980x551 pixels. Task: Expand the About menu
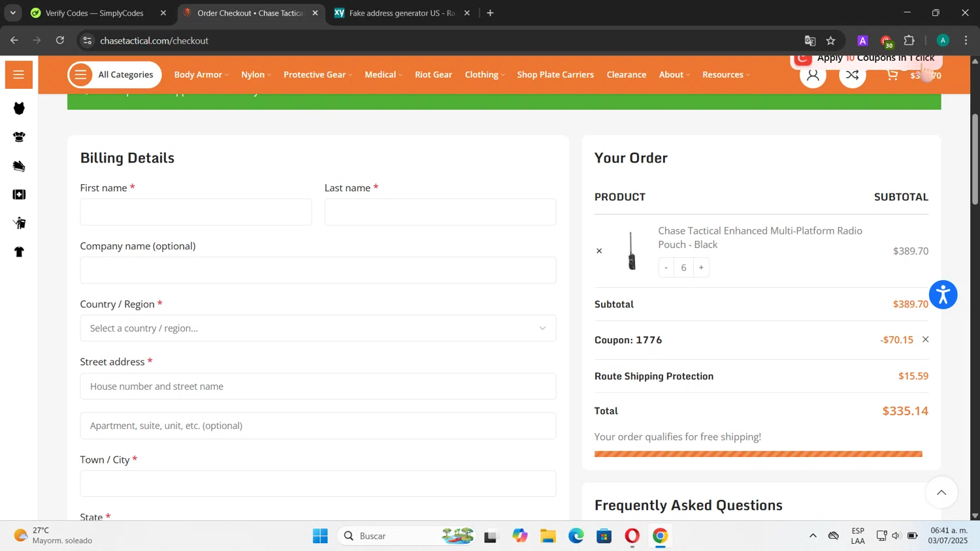[x=674, y=74]
